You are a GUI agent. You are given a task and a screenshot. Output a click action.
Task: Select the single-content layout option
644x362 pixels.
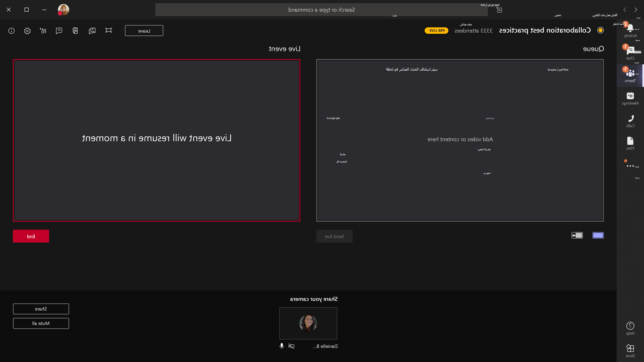click(598, 235)
